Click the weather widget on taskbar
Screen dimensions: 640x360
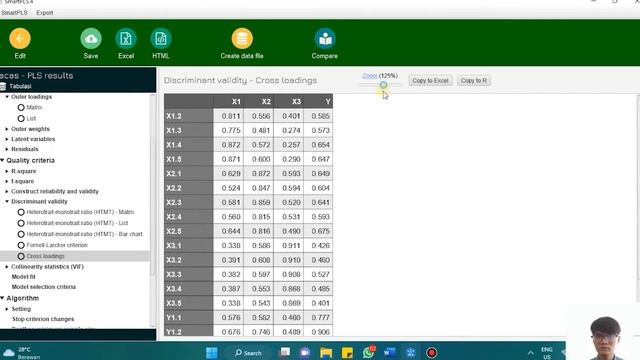[21, 353]
